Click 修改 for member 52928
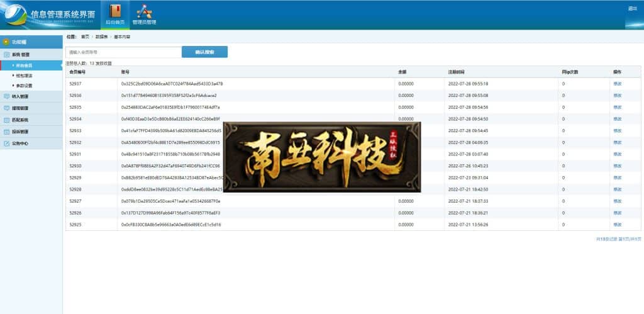Viewport: 644px width, 314px height. [618, 189]
